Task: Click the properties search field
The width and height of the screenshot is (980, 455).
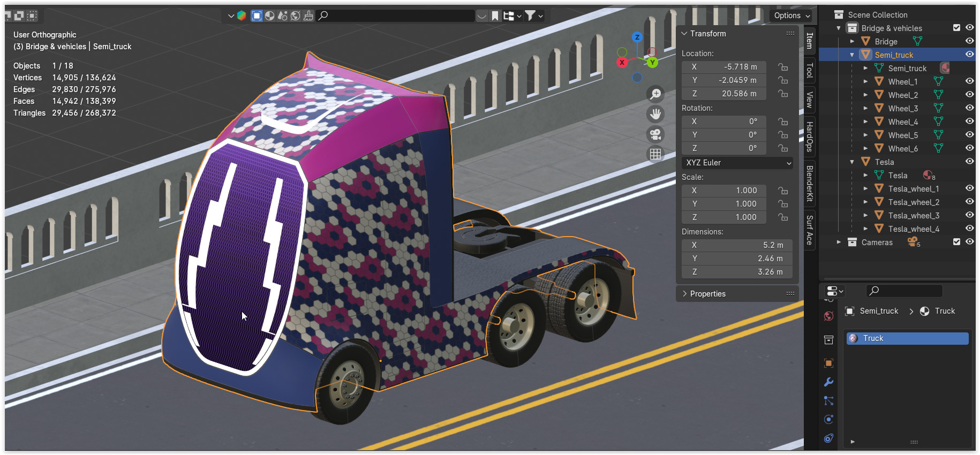Action: click(x=904, y=291)
